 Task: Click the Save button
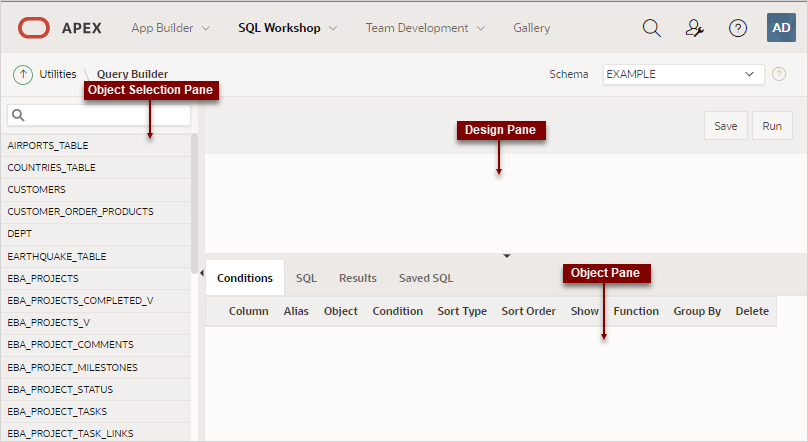click(x=726, y=126)
